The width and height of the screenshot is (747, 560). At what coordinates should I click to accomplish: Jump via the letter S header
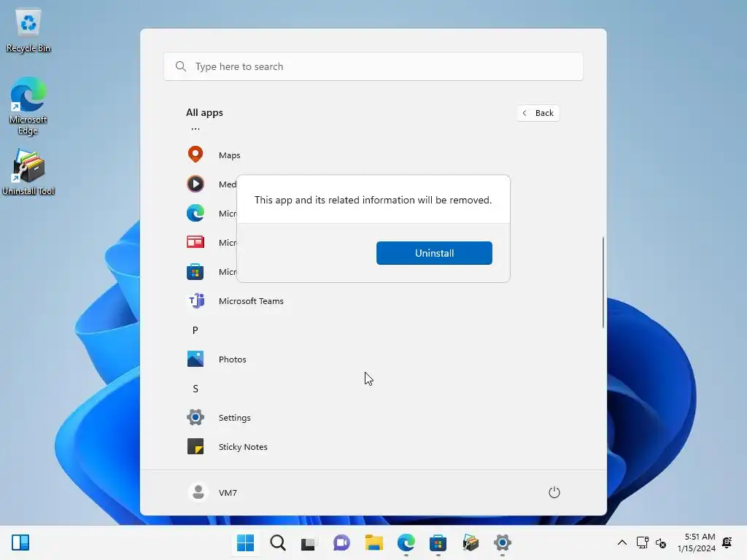click(x=196, y=389)
